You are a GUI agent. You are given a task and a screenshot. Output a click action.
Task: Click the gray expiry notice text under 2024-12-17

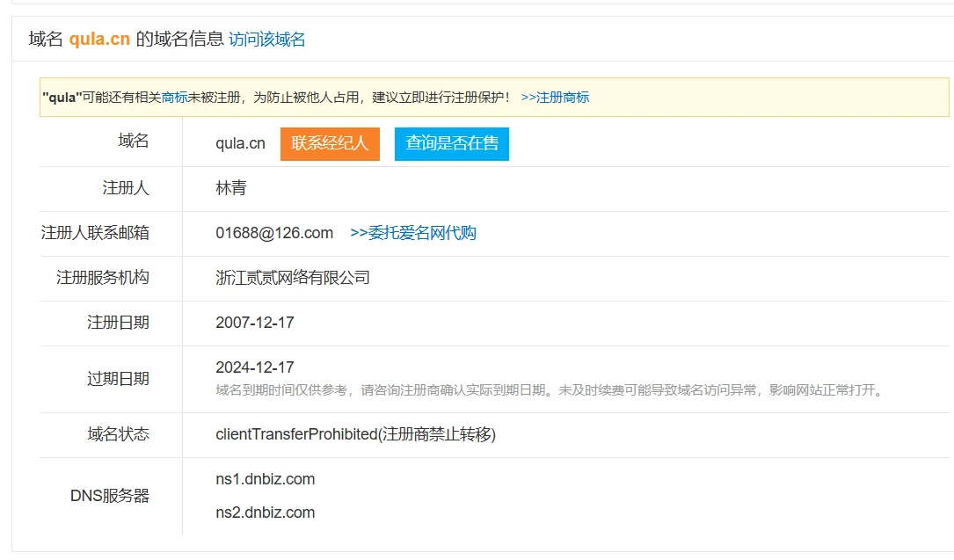point(549,390)
